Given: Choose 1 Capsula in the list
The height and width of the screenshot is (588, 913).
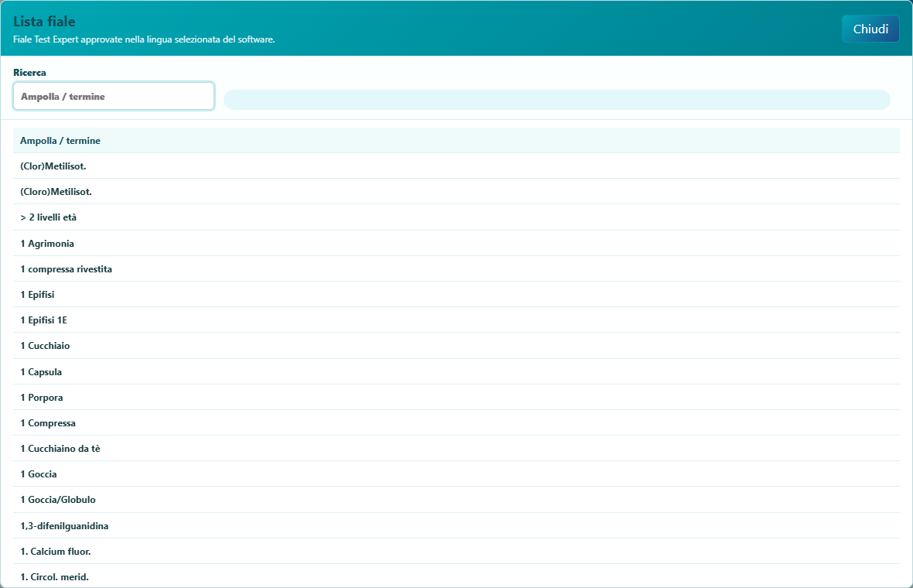Looking at the screenshot, I should point(456,372).
